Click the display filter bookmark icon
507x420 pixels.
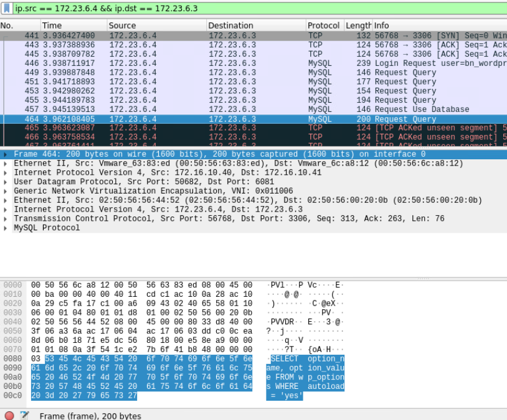coord(6,8)
